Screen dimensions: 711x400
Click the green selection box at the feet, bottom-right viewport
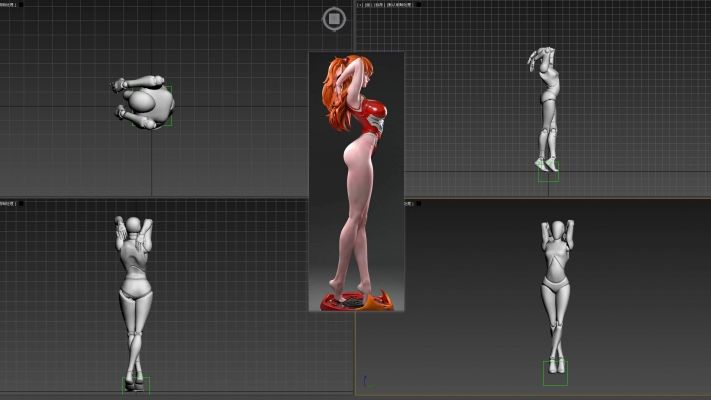[555, 373]
